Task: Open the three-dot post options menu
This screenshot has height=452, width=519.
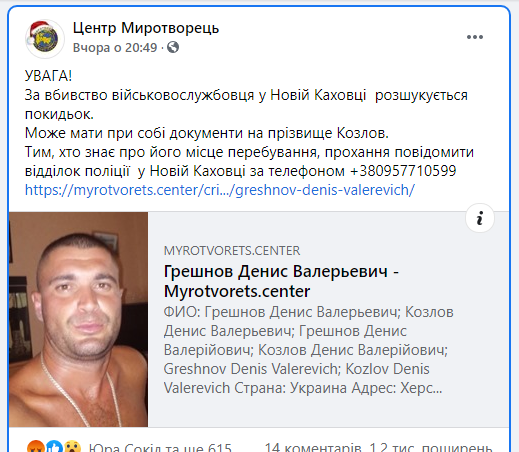Action: pos(475,37)
